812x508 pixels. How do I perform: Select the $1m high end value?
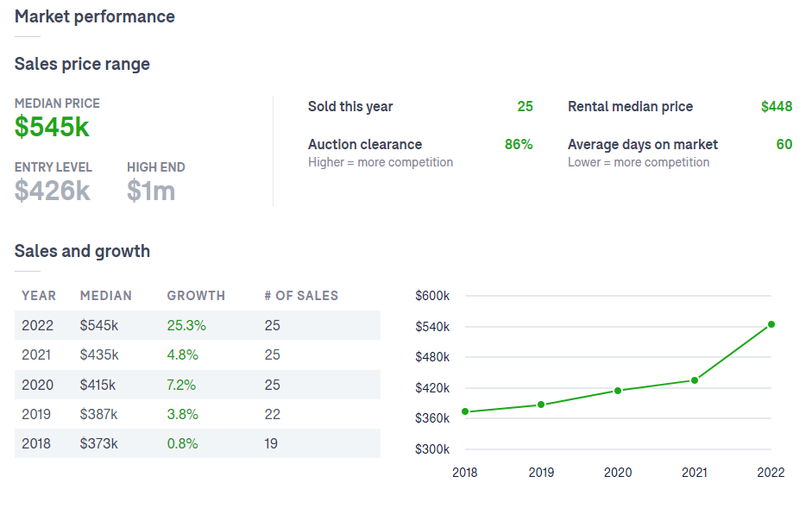tap(151, 191)
